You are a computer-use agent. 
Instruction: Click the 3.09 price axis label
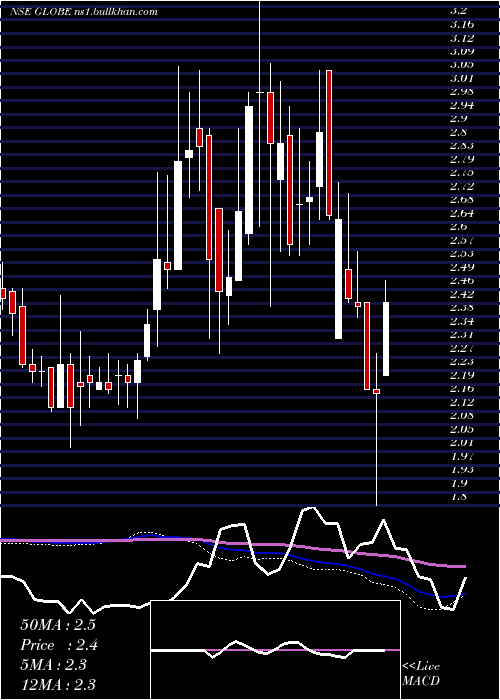tap(462, 51)
